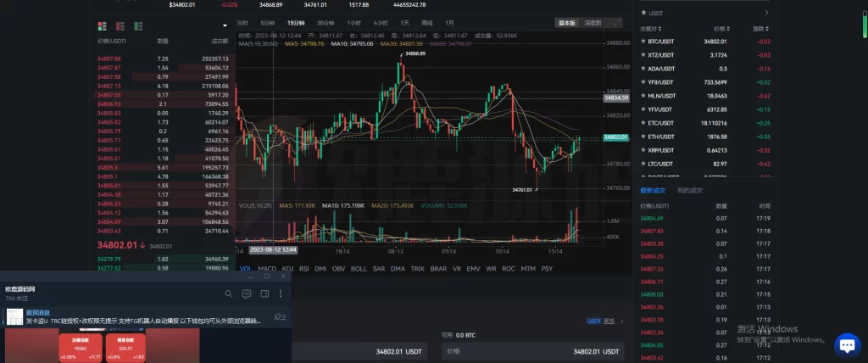
Task: Favorite ETC/USDT with its star
Action: (643, 123)
